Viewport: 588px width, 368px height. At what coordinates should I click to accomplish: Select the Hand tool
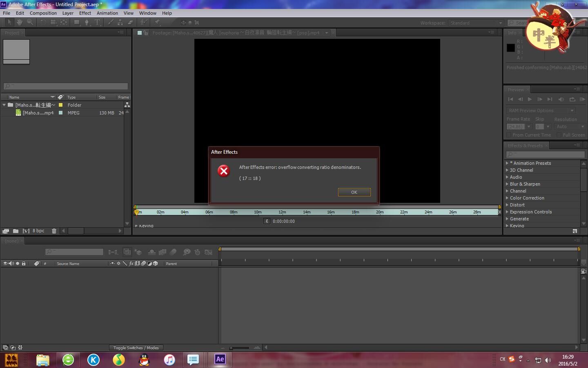19,22
